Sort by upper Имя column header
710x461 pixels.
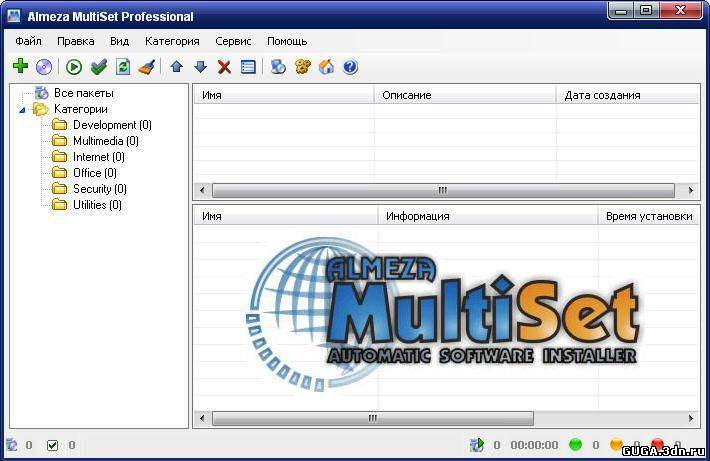[284, 95]
